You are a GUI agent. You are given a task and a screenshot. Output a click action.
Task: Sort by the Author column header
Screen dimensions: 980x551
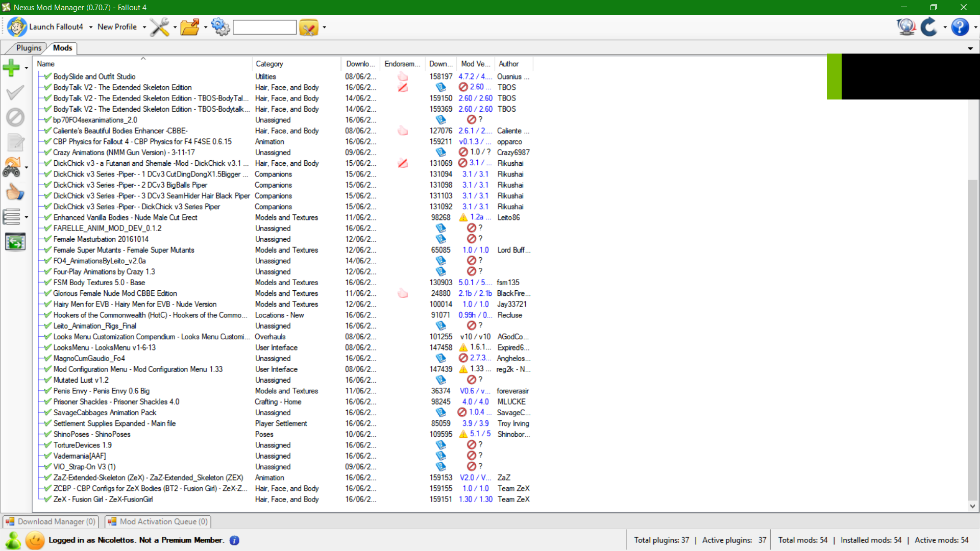coord(513,64)
